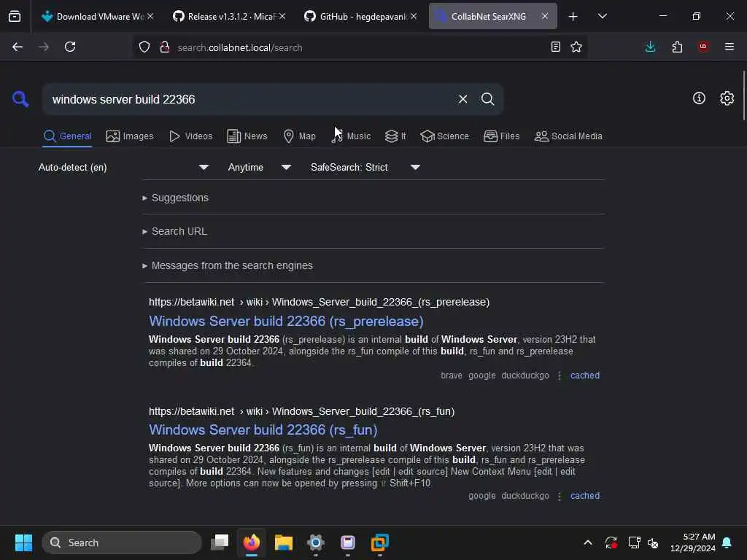Submit search with magnifier button
Viewport: 747px width, 560px height.
[487, 99]
